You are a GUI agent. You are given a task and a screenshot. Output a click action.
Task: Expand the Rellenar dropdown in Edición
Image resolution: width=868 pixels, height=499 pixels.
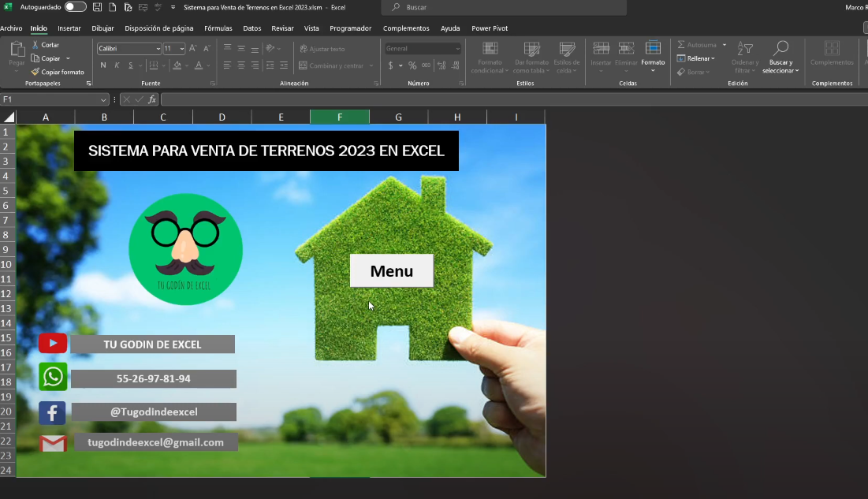[713, 58]
